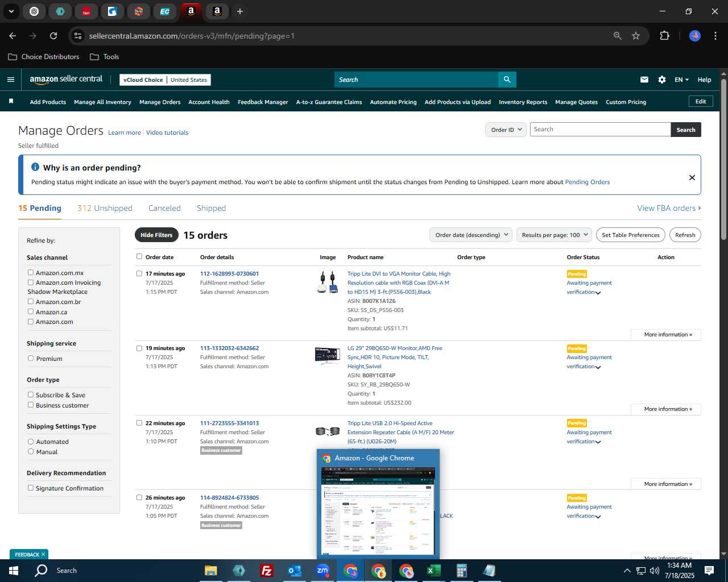Click the bookmark flag icon
The height and width of the screenshot is (582, 728).
(11, 102)
